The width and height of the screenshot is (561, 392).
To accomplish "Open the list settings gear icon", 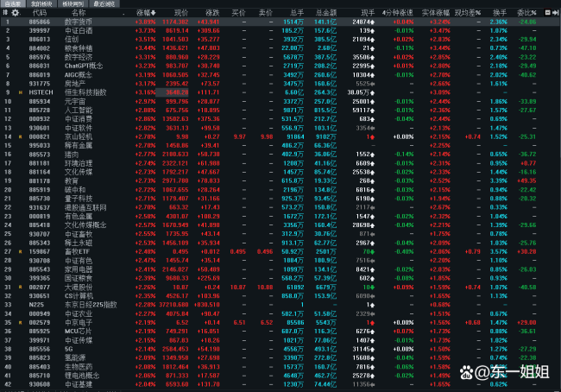I will 15,13.
